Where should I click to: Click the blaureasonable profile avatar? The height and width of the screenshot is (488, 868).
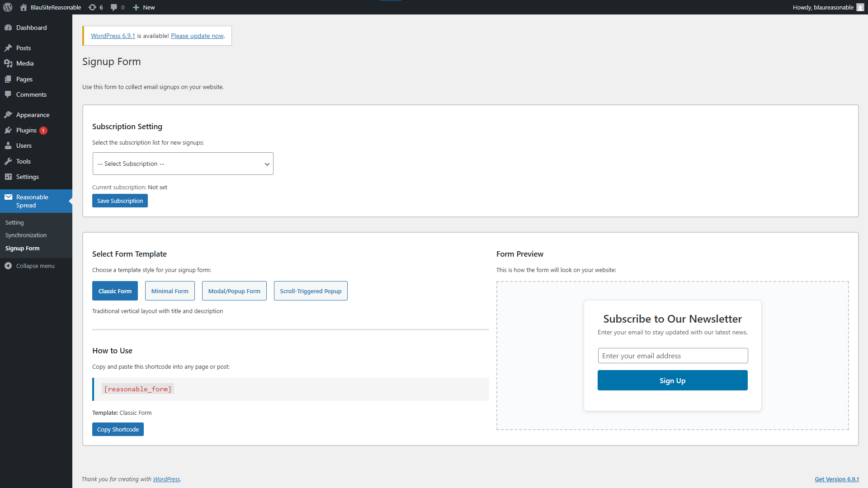[859, 7]
